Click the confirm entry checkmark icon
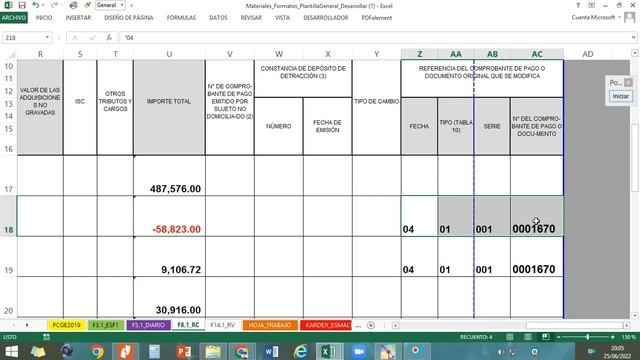Screen dimensions: 640x360 click(x=92, y=38)
